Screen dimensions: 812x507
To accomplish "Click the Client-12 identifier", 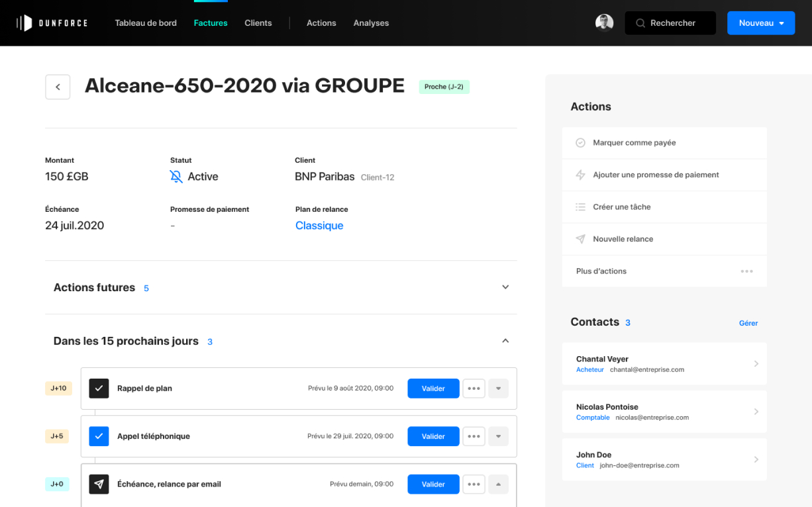I will pos(378,177).
